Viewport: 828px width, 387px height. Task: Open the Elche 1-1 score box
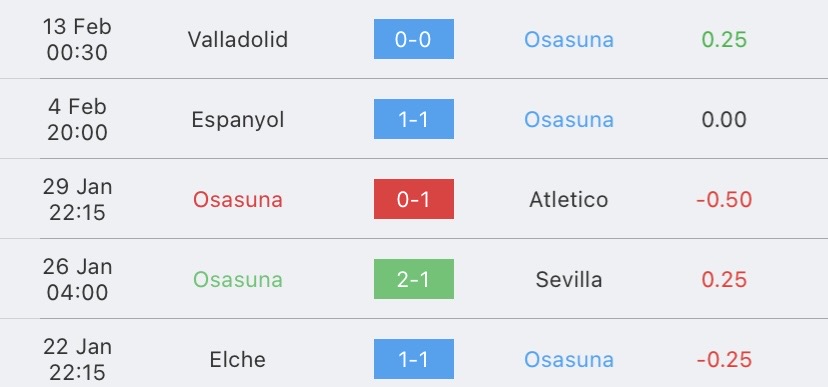point(413,359)
